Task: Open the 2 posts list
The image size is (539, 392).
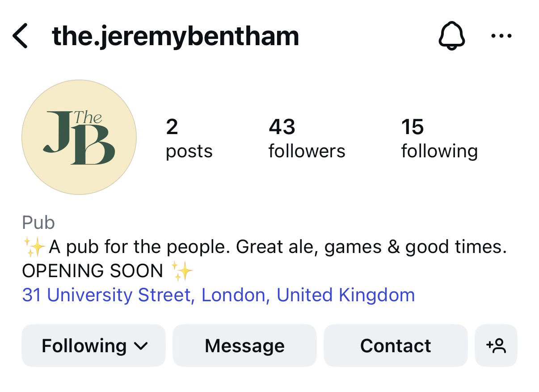Action: point(189,139)
